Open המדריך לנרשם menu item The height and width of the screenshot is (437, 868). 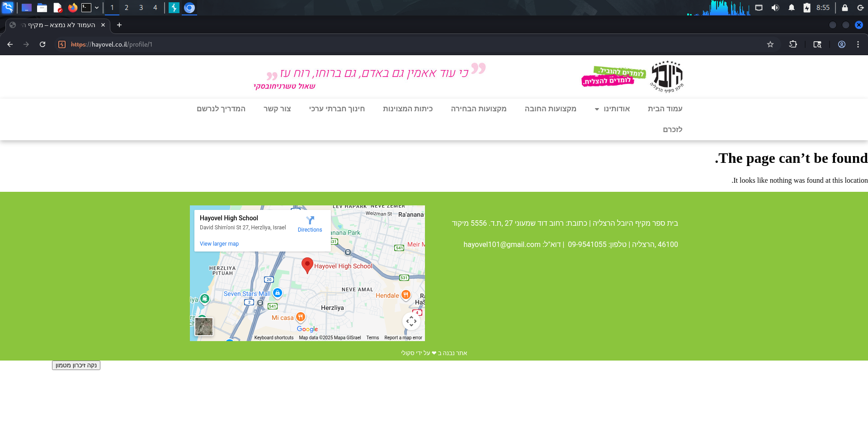pos(221,109)
